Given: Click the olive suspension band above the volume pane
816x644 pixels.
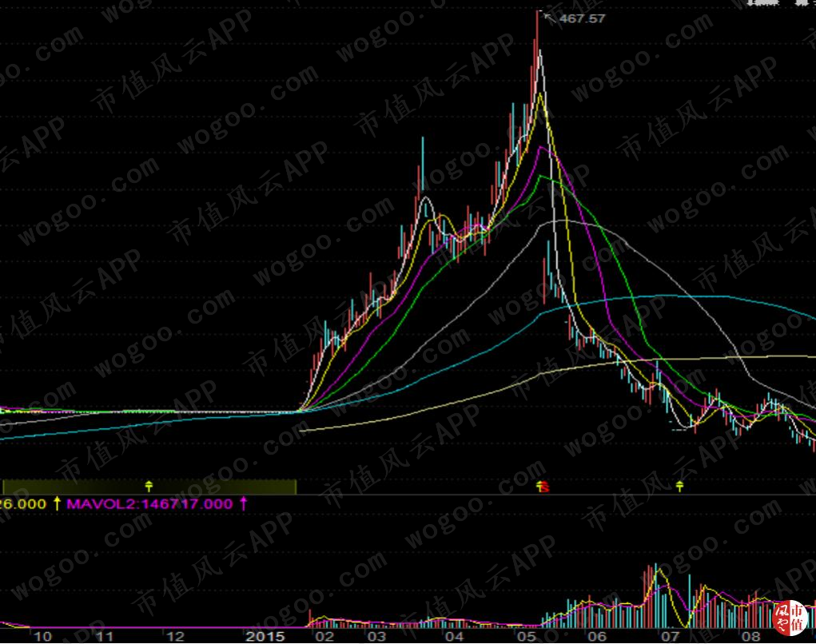Looking at the screenshot, I should point(149,487).
